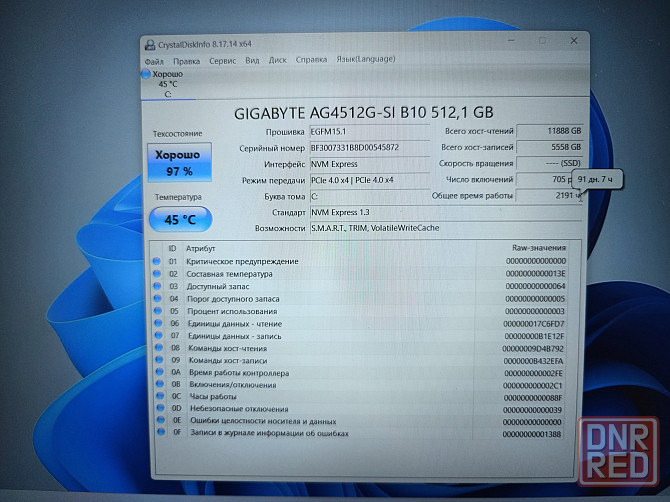The image size is (670, 502).
Task: Click the total host reads value 11888 GB
Action: click(549, 131)
